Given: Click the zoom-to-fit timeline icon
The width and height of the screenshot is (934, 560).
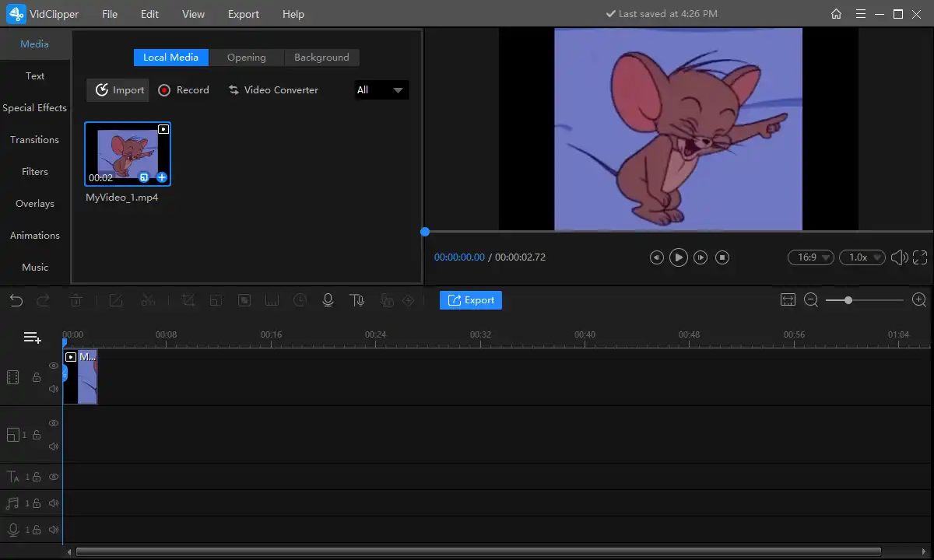Looking at the screenshot, I should [788, 300].
